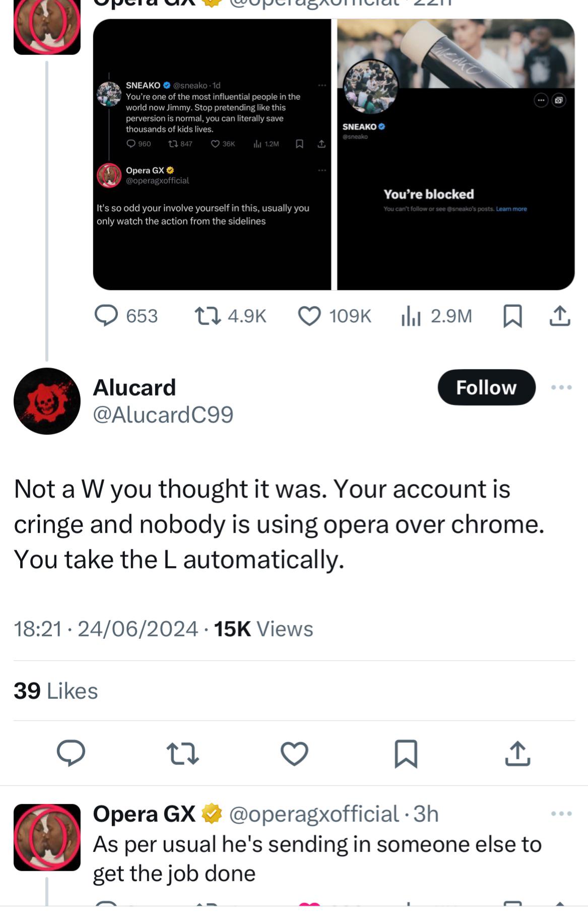Open Alucard's profile picture
Viewport: 588px width, 918px height.
pyautogui.click(x=47, y=401)
